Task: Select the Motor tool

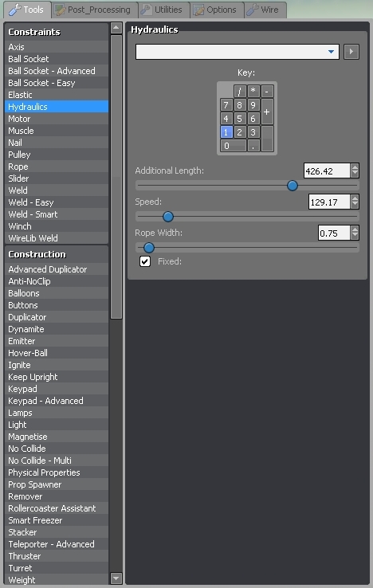Action: (57, 119)
